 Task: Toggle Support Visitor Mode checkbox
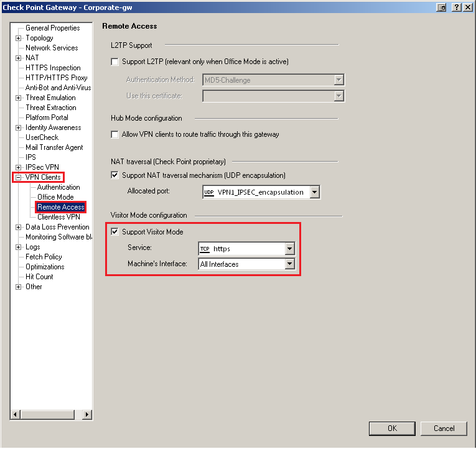(114, 232)
